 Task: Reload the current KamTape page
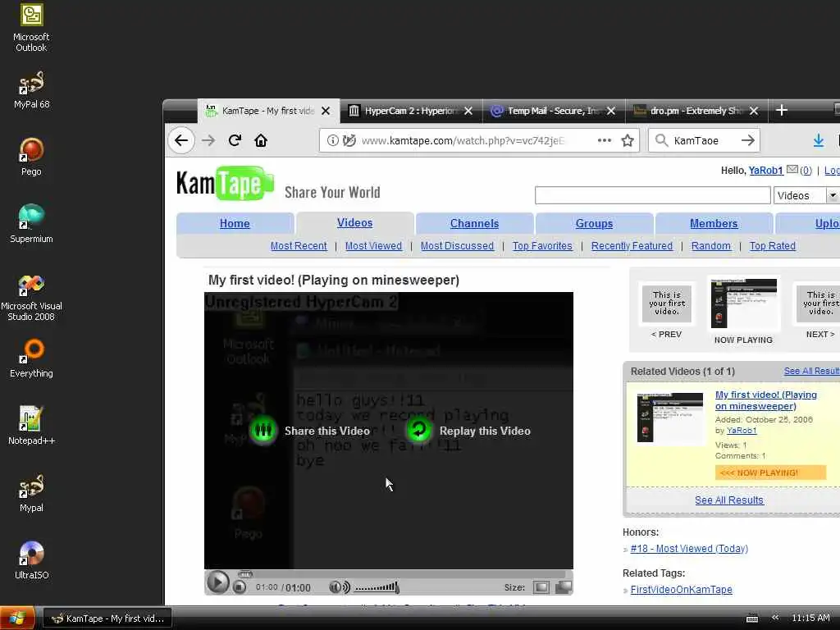coord(235,140)
